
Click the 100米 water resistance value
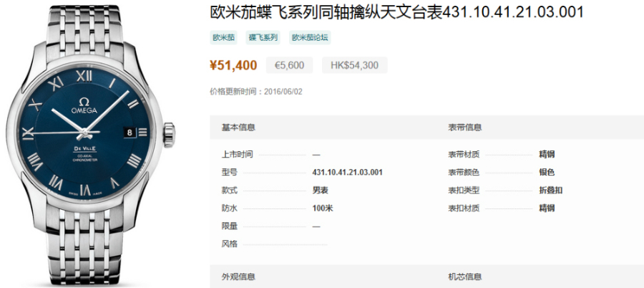pyautogui.click(x=323, y=208)
